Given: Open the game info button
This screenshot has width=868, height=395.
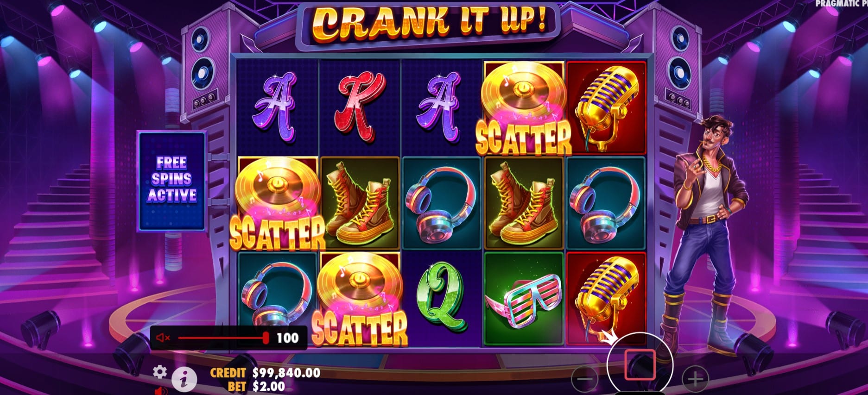Looking at the screenshot, I should (184, 380).
